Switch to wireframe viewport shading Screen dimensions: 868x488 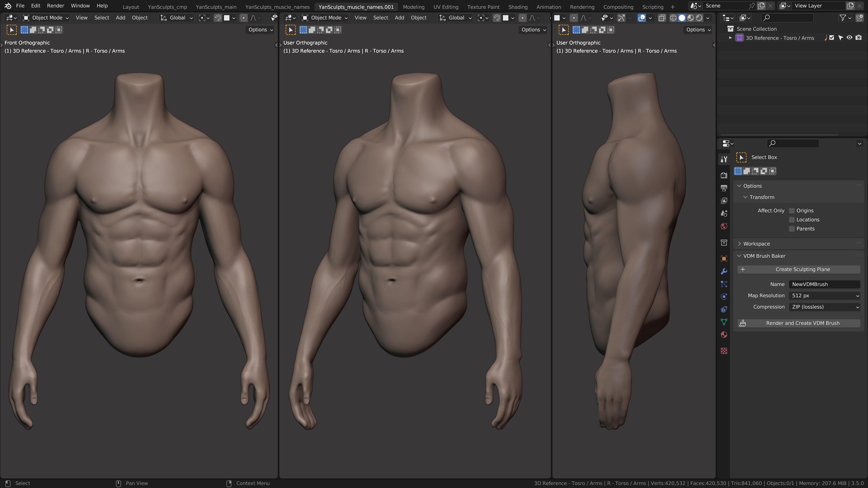coord(673,18)
